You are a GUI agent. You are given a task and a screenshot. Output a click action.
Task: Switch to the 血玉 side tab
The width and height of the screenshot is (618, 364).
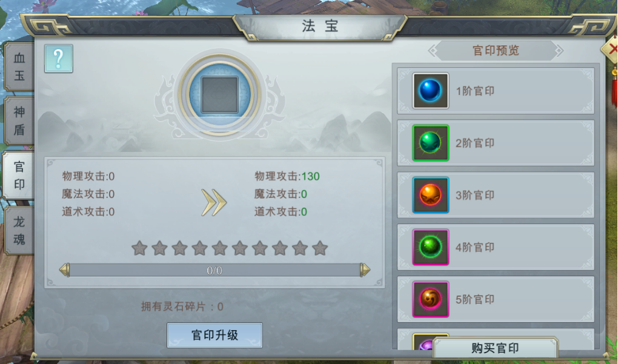pyautogui.click(x=19, y=67)
